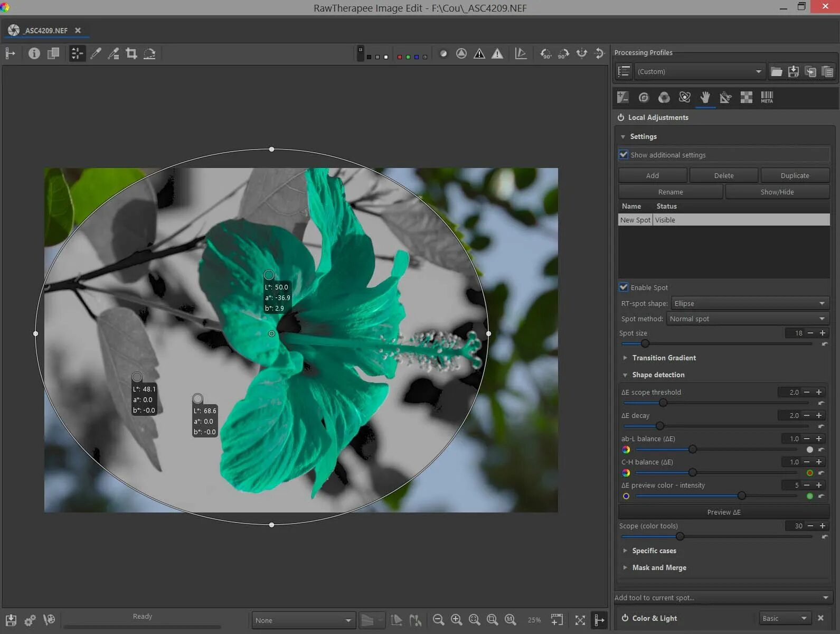840x634 pixels.
Task: Click the save current profile icon
Action: click(x=793, y=72)
